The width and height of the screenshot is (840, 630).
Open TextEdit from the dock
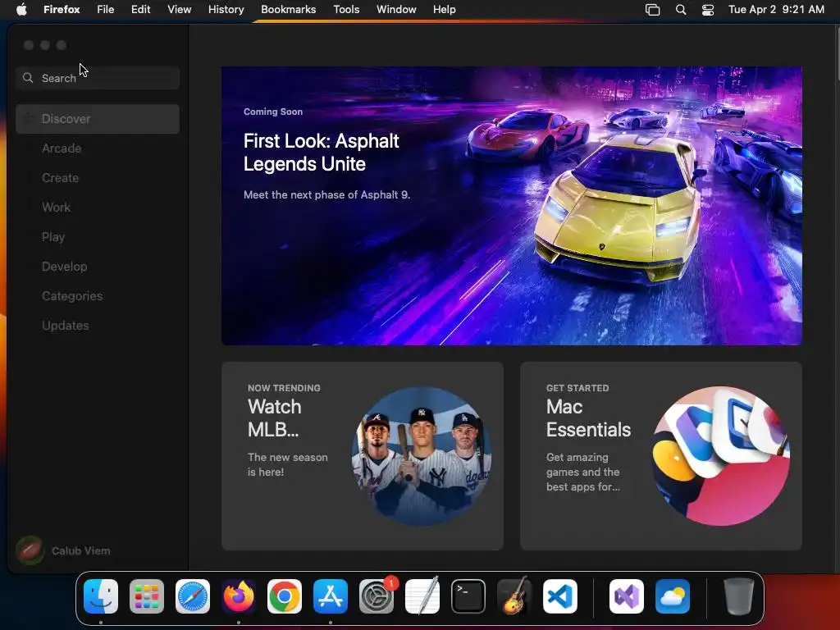[x=422, y=596]
